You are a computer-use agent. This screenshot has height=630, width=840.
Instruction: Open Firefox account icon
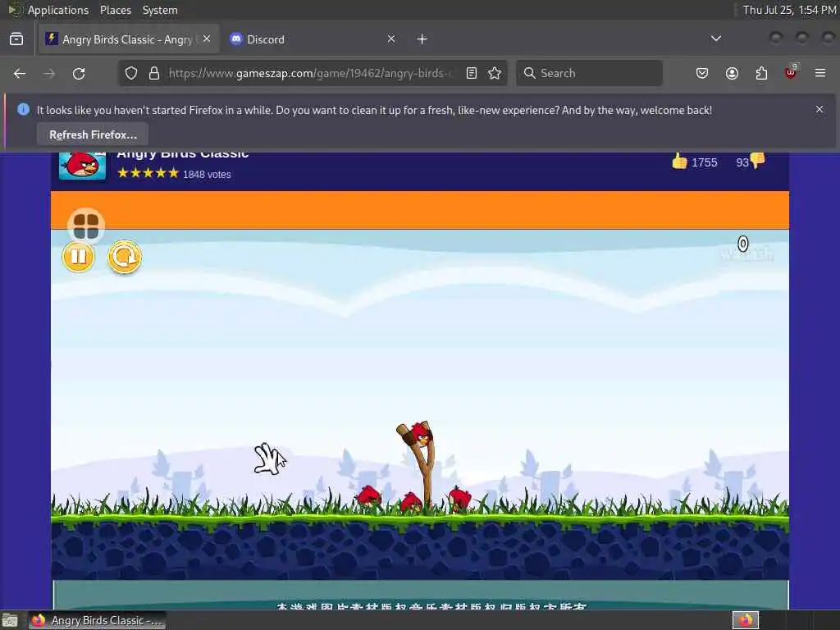(732, 73)
